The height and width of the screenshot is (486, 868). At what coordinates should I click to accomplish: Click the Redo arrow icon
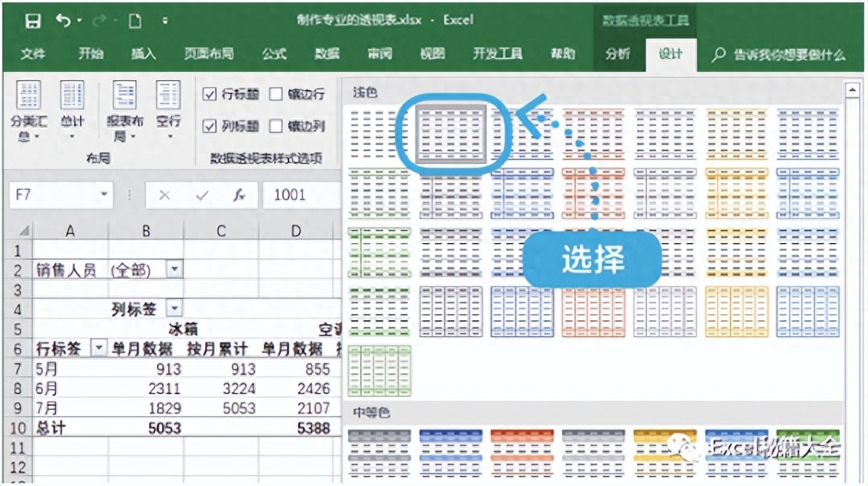click(x=100, y=21)
